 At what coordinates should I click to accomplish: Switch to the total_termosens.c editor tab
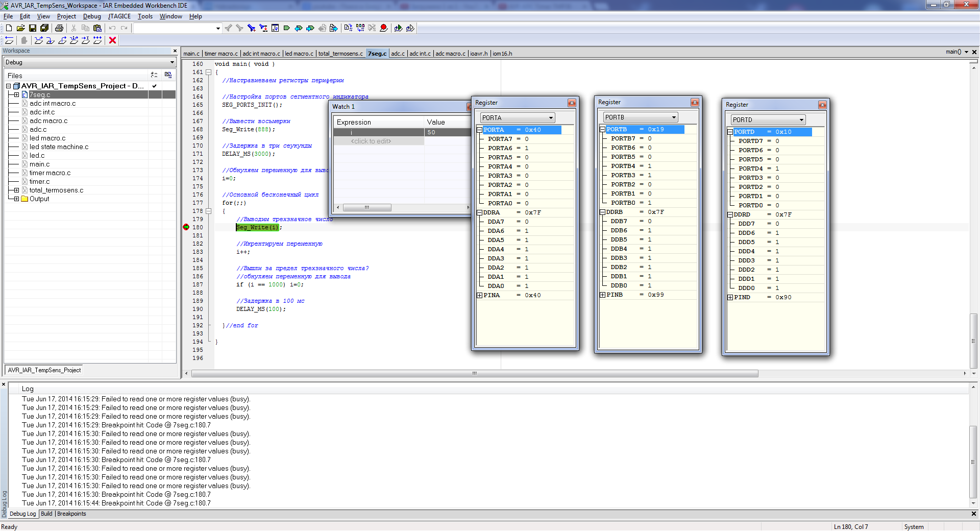[340, 54]
